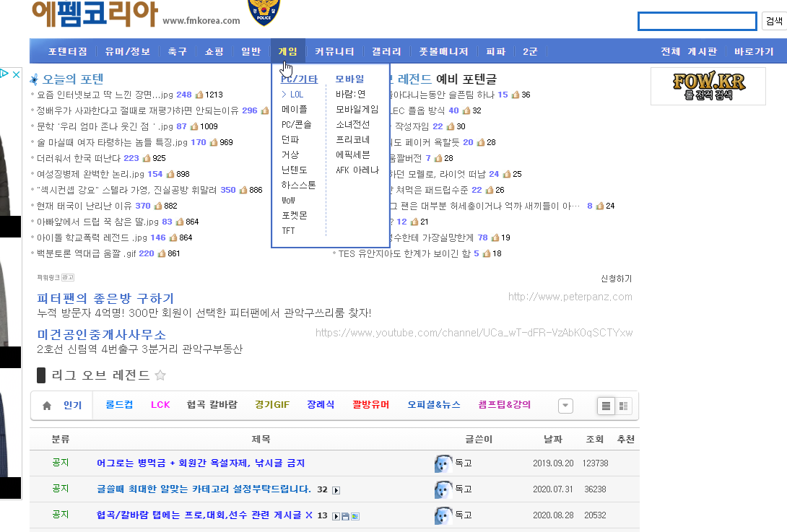Close the ad with the X icon
This screenshot has height=532, width=787.
coord(16,74)
